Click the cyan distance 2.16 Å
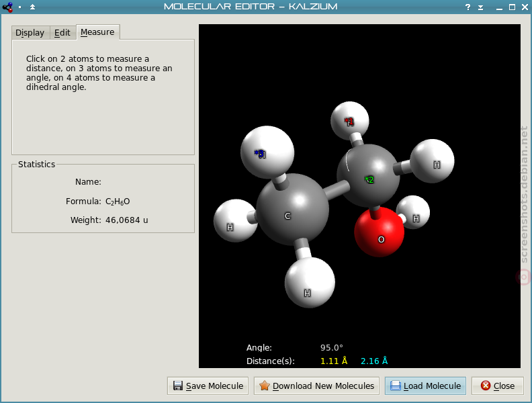The width and height of the screenshot is (532, 403). click(x=374, y=361)
